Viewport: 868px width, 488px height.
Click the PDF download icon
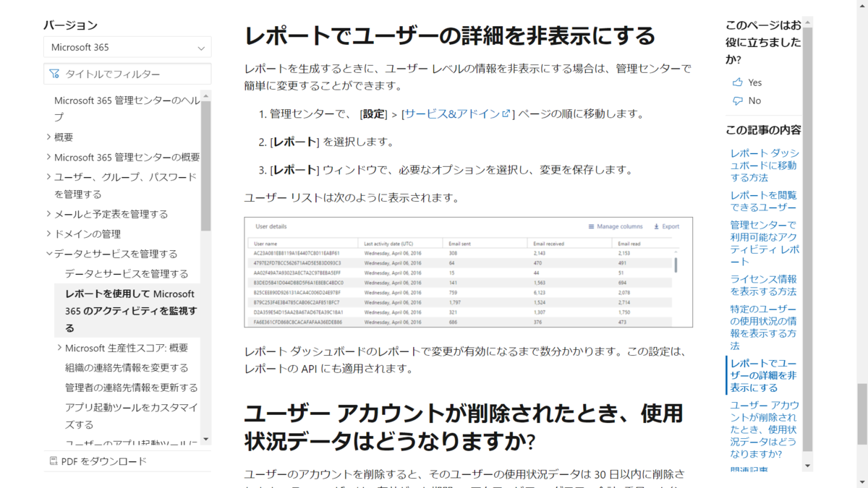54,461
